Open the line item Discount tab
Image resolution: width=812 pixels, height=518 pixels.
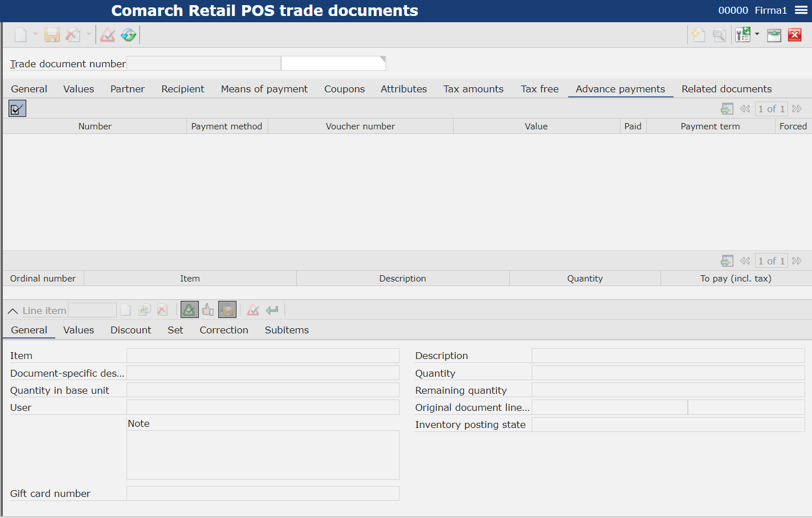130,330
